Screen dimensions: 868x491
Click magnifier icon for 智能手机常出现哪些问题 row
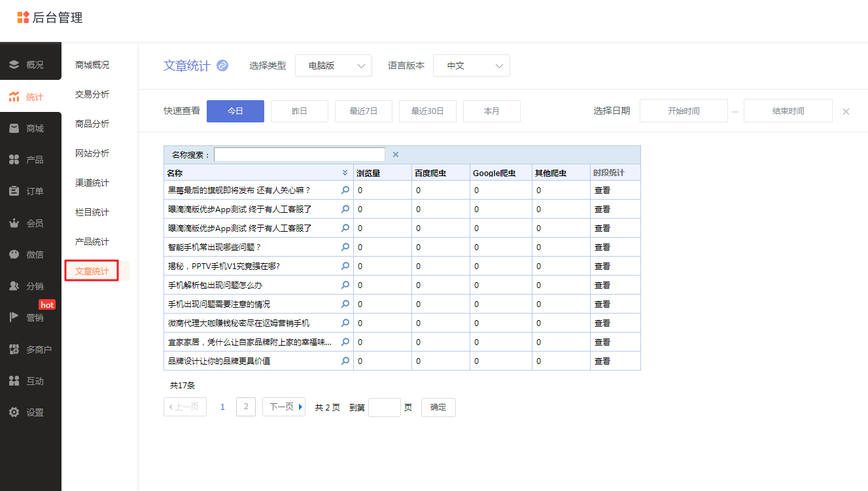click(x=345, y=247)
